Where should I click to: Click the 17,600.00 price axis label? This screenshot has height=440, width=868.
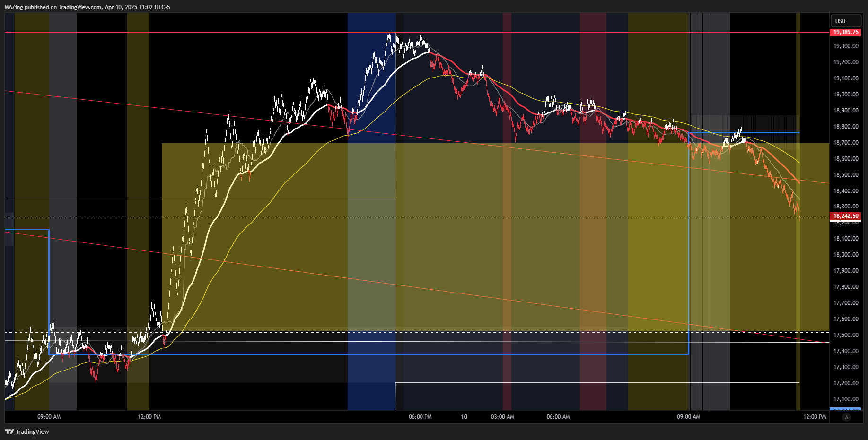846,319
